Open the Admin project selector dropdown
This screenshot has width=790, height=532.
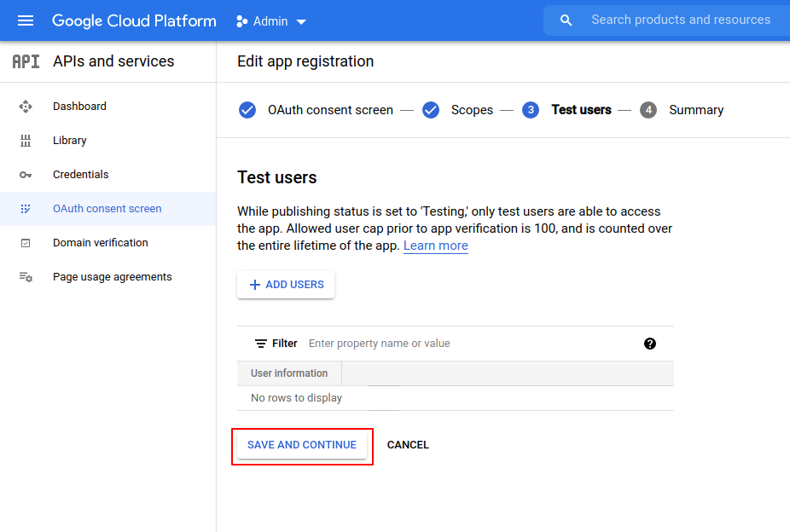point(271,21)
